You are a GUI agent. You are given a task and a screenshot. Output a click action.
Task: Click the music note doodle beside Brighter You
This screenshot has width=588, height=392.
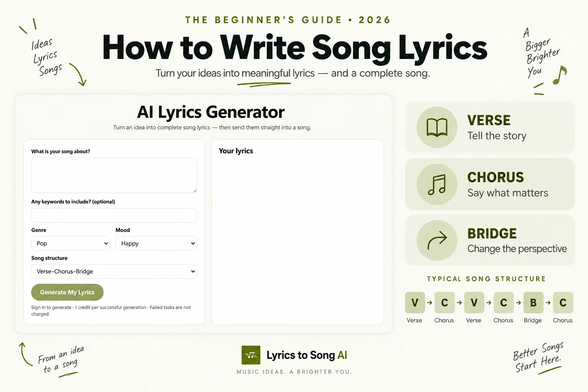pyautogui.click(x=560, y=75)
